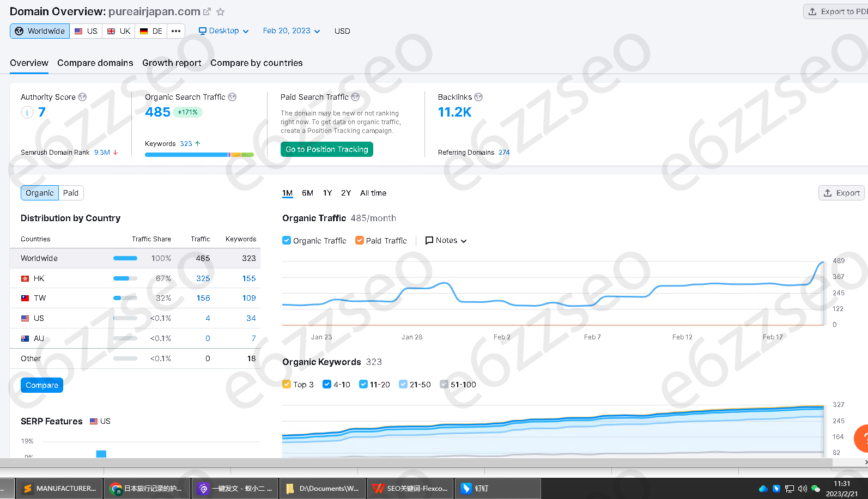868x499 pixels.
Task: Click the US flag in country table
Action: (x=25, y=318)
